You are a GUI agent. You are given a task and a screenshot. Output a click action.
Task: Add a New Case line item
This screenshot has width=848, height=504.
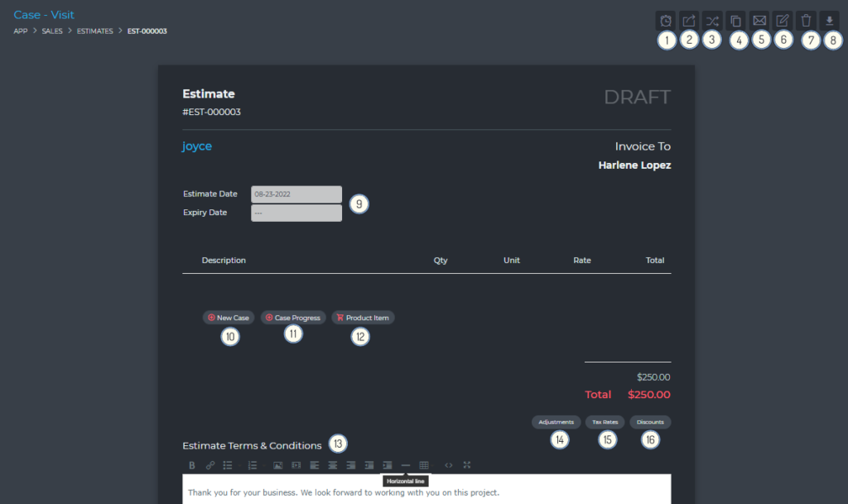229,318
